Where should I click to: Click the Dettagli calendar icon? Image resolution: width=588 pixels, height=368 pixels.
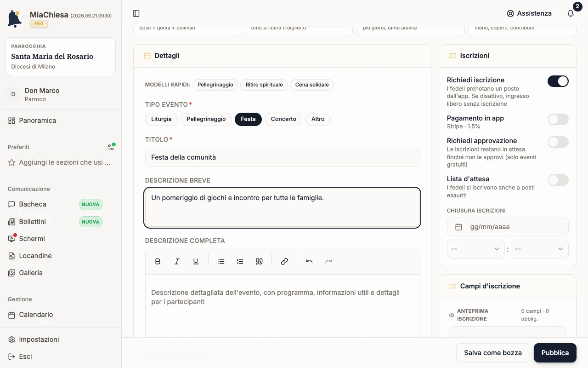[x=147, y=56]
